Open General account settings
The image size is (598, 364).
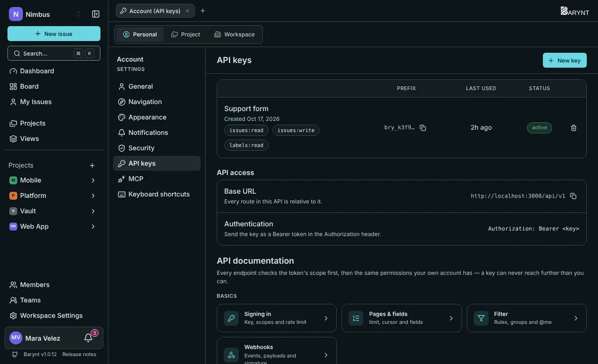tap(157, 86)
